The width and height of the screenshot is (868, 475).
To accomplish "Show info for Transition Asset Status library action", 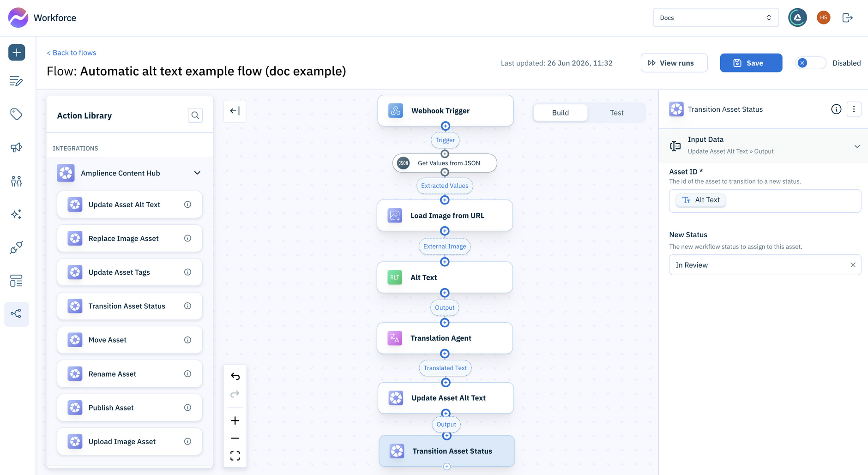I will [x=187, y=306].
